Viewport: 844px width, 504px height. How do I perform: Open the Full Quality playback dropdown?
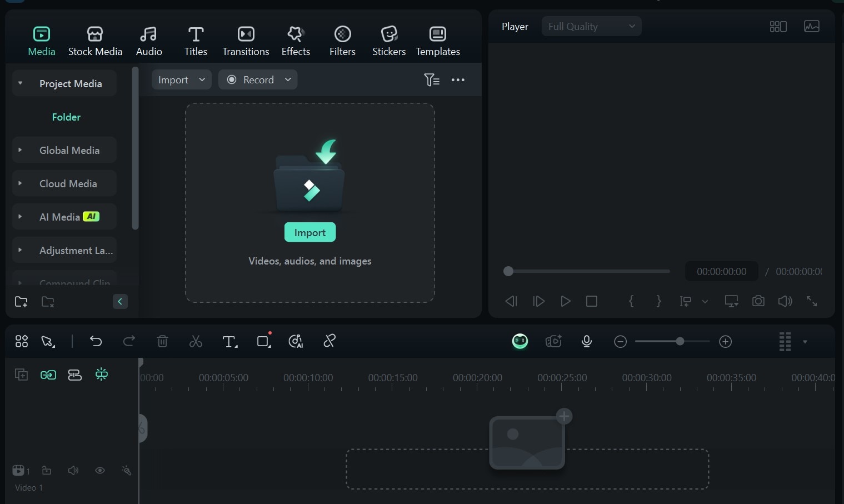tap(591, 26)
